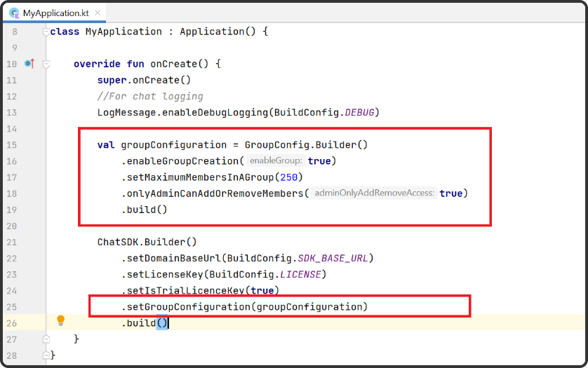Click line number 15 in the gutter

click(11, 145)
